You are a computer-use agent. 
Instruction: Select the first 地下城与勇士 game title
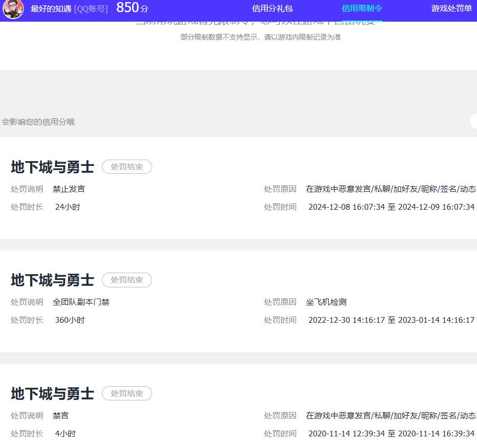(51, 166)
